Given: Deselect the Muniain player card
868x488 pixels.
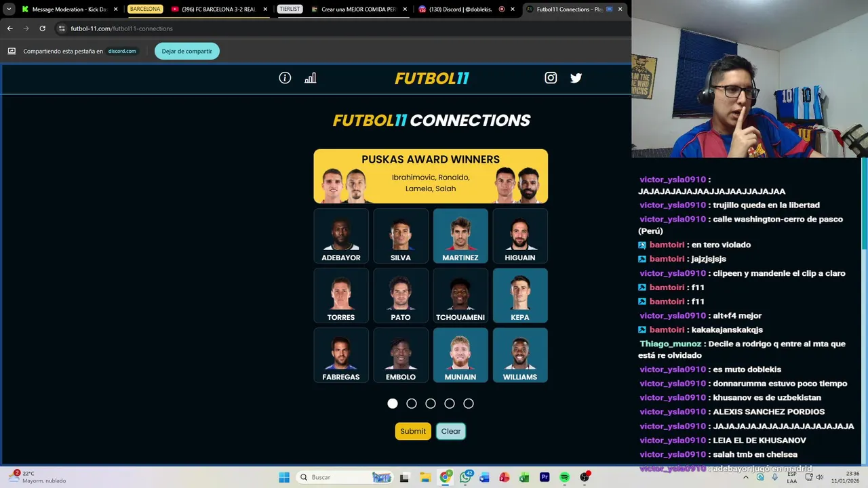Looking at the screenshot, I should click(460, 355).
